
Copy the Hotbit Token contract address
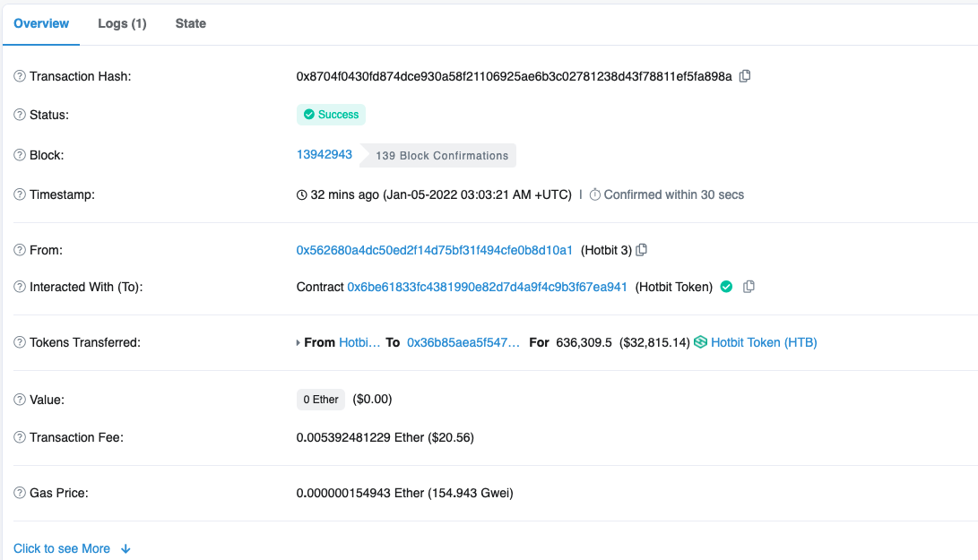[749, 287]
